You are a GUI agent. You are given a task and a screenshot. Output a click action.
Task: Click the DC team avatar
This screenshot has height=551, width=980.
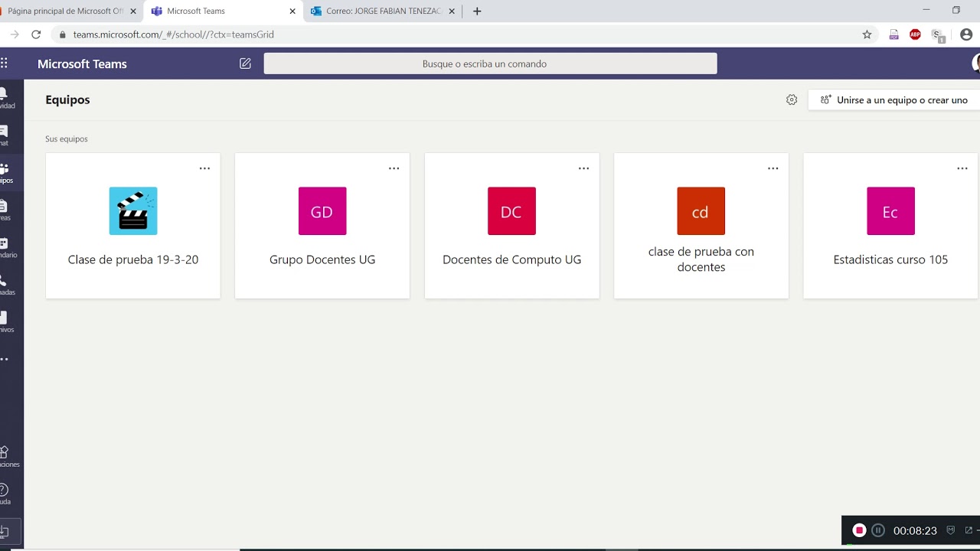point(511,210)
